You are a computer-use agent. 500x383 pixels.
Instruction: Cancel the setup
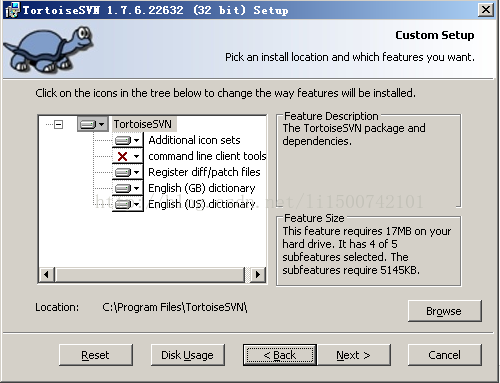coord(445,355)
